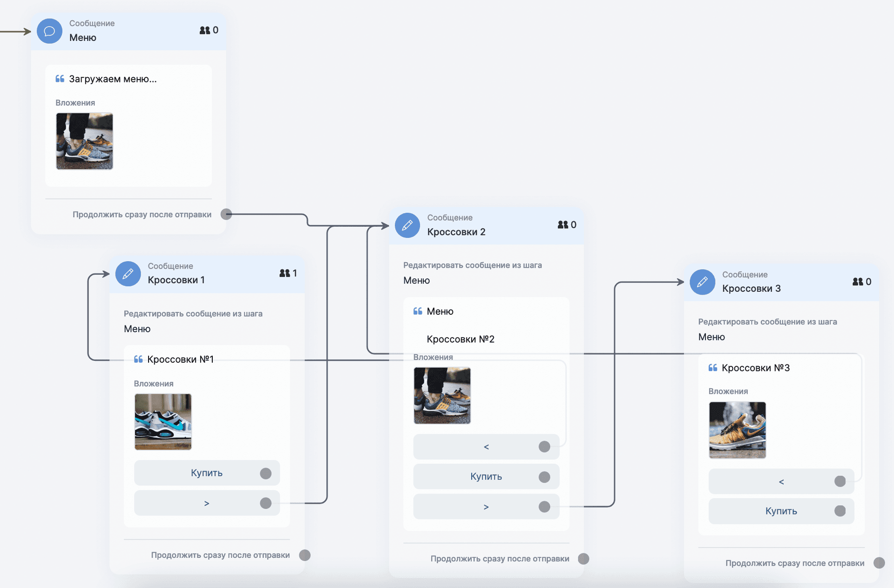Open the golden sneaker thumbnail in Кроссовки 3
The image size is (894, 588).
click(x=737, y=430)
